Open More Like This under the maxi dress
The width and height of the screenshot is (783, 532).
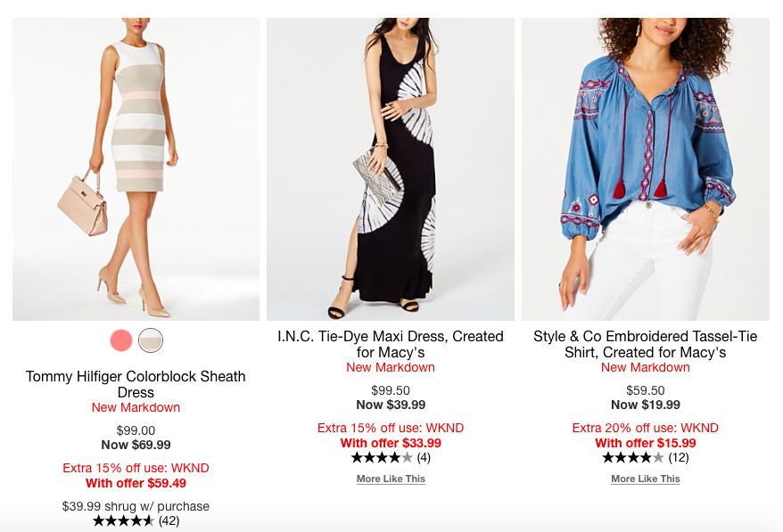click(391, 479)
